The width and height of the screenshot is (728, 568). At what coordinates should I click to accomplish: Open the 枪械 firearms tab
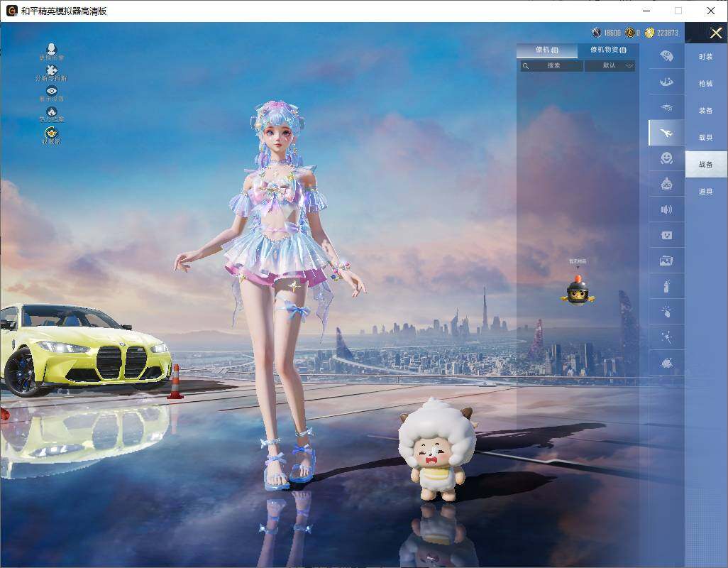pyautogui.click(x=706, y=84)
